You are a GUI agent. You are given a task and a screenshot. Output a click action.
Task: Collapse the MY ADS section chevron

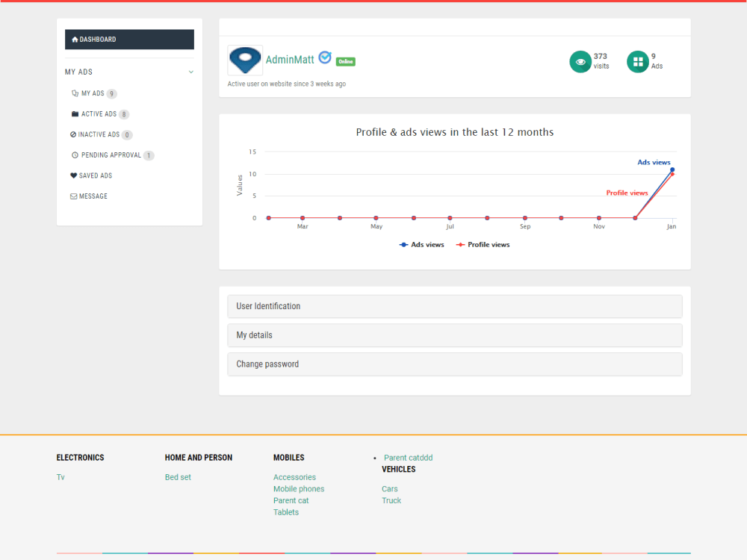coord(191,72)
